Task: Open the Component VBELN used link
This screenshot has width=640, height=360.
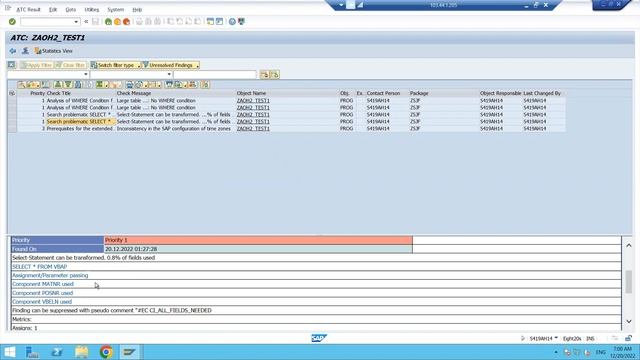Action: pyautogui.click(x=42, y=302)
